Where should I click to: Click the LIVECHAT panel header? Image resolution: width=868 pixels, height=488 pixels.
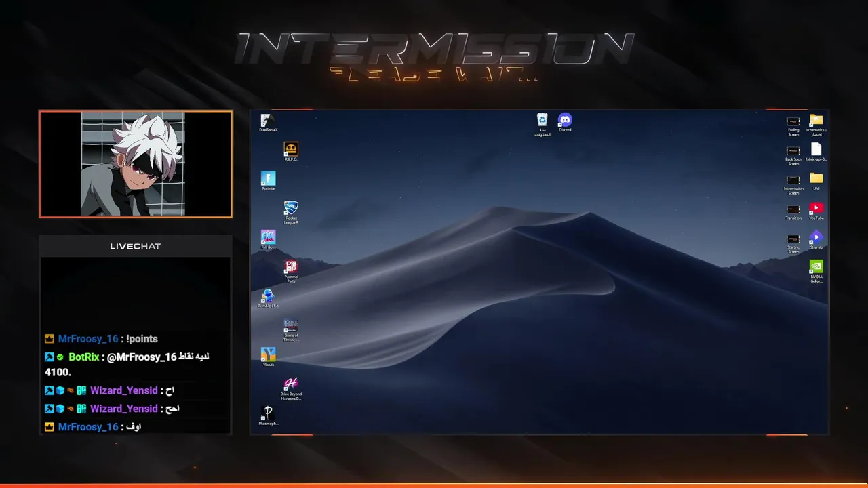coord(136,246)
